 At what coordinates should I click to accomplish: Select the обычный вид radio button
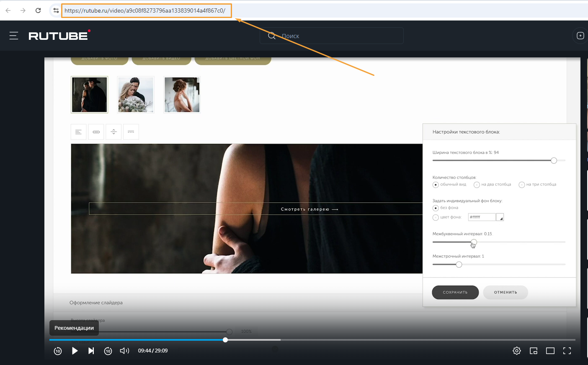click(x=436, y=185)
